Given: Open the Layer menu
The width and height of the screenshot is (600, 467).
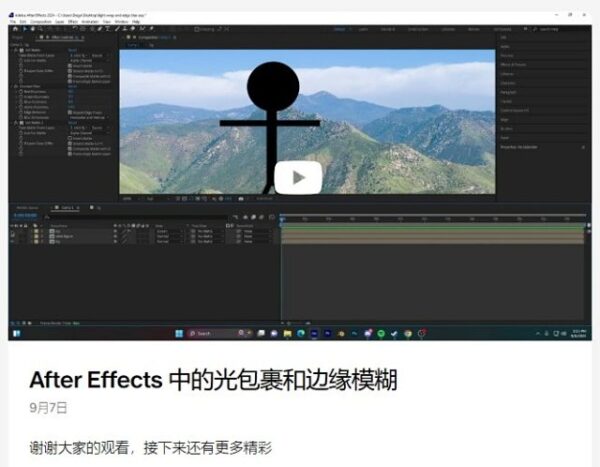Looking at the screenshot, I should tap(59, 22).
